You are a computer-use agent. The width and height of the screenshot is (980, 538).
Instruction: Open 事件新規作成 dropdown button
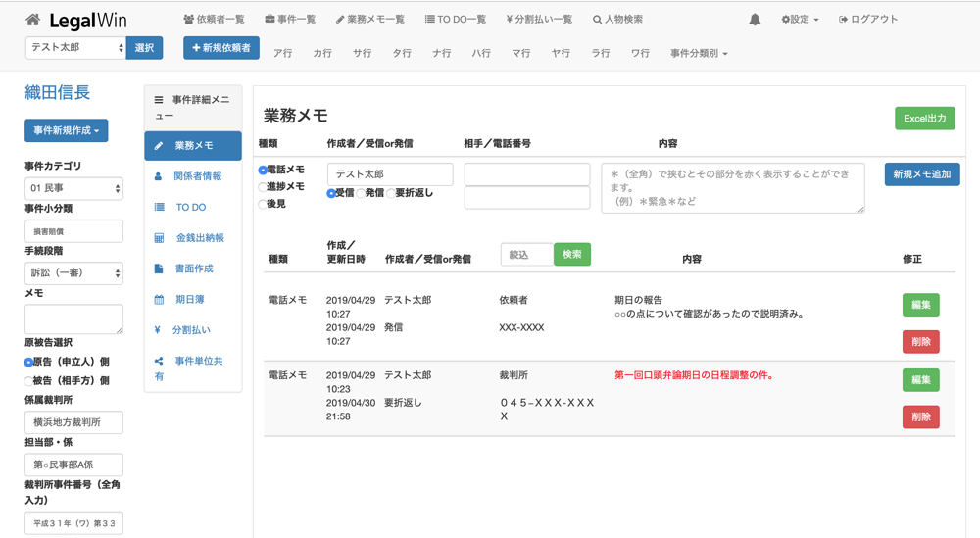67,130
